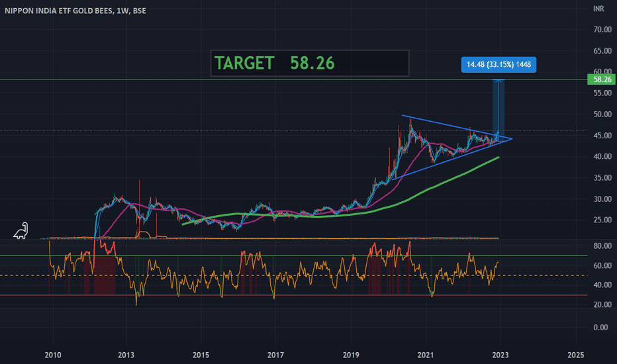The width and height of the screenshot is (617, 364).
Task: Click the dinosaur logo icon
Action: [21, 231]
